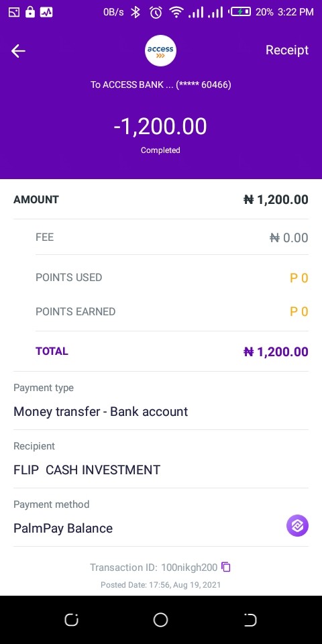Tap the battery charging indicator
322x644 pixels.
click(x=241, y=12)
